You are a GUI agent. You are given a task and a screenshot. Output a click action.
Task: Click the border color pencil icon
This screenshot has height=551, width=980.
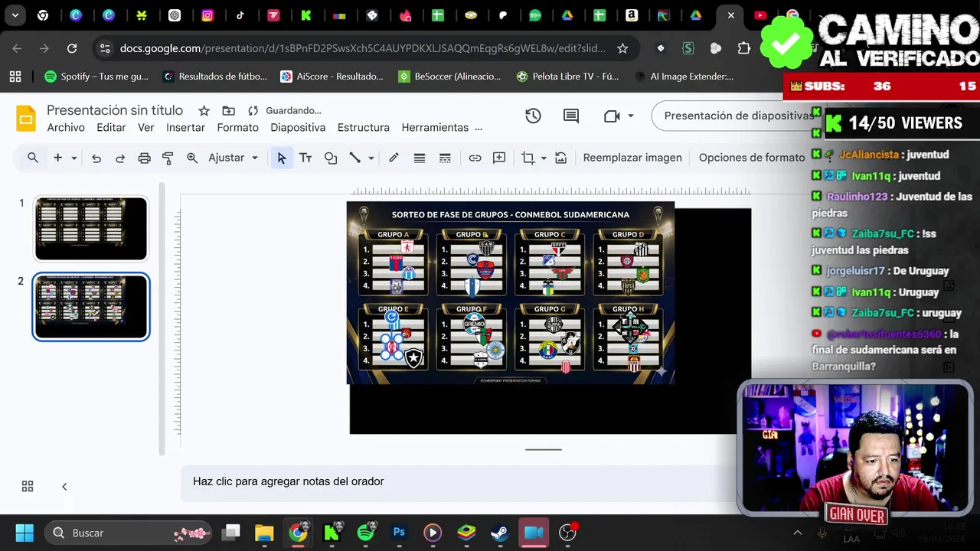(x=394, y=158)
